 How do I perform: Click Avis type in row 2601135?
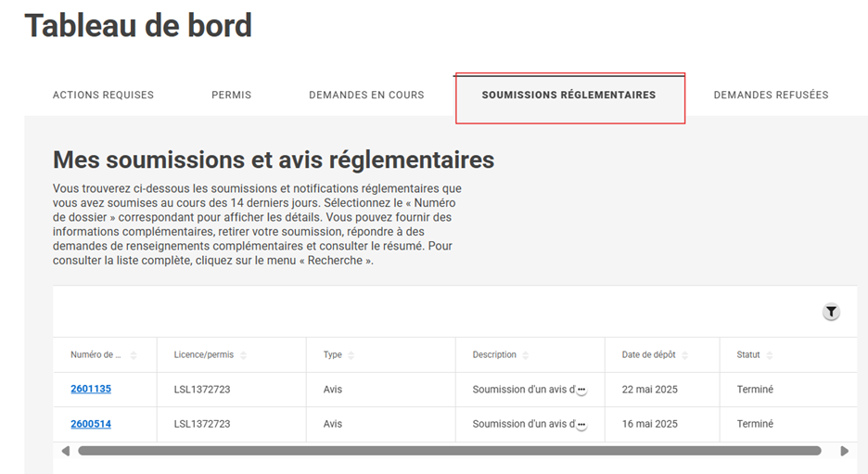(333, 390)
